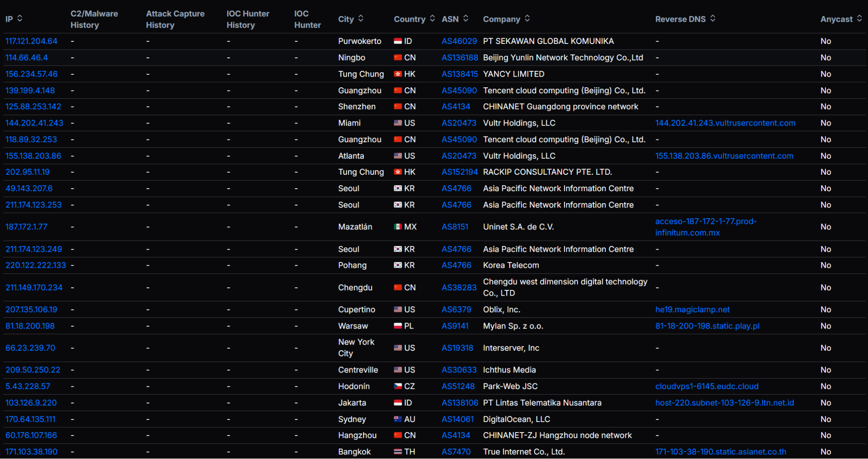
Task: Open IP address 5.43.228.57
Action: [28, 387]
